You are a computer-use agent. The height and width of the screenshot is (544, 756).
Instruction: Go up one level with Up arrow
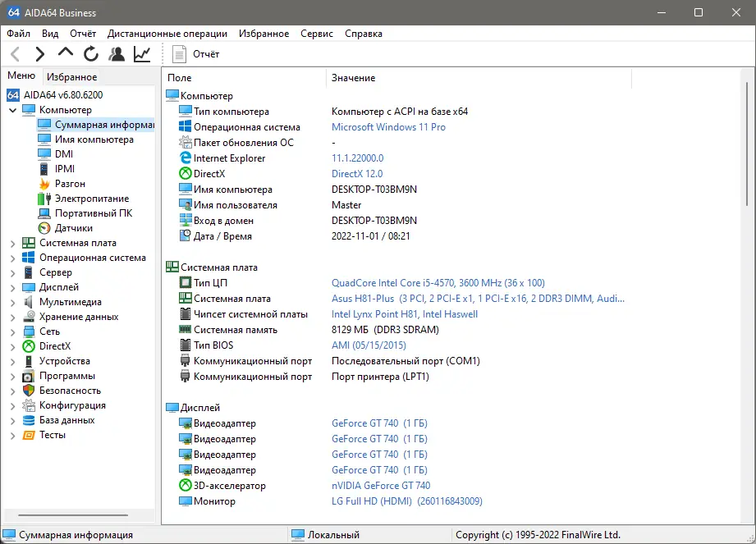[66, 53]
